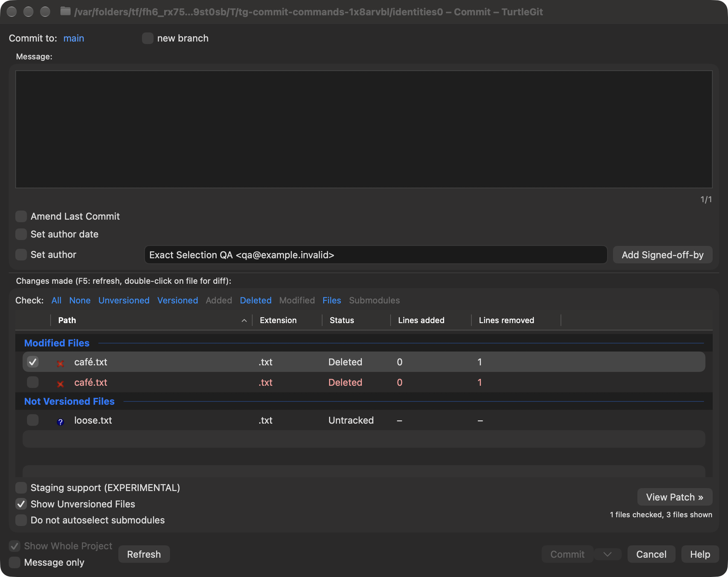Viewport: 728px width, 577px height.
Task: Click the Untracked status cell
Action: click(351, 420)
